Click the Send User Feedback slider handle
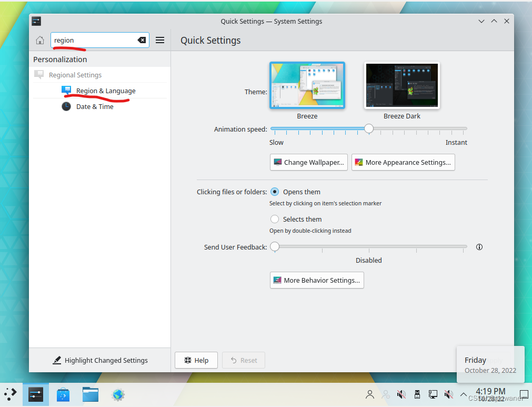532x407 pixels. tap(275, 247)
